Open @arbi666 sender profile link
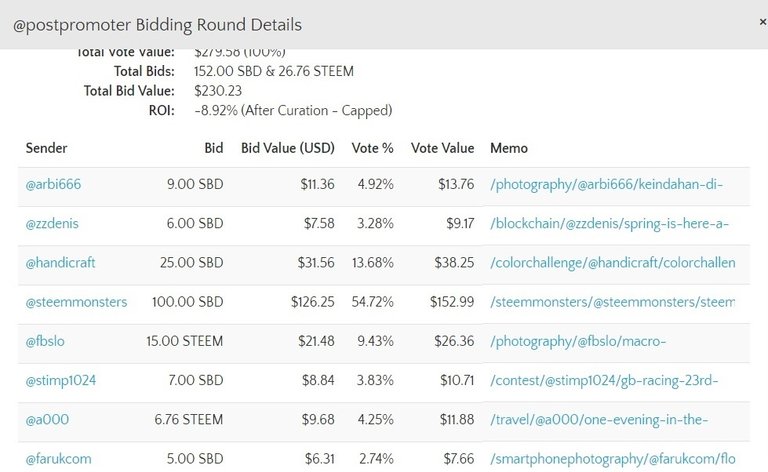Image resolution: width=768 pixels, height=472 pixels. coord(54,185)
